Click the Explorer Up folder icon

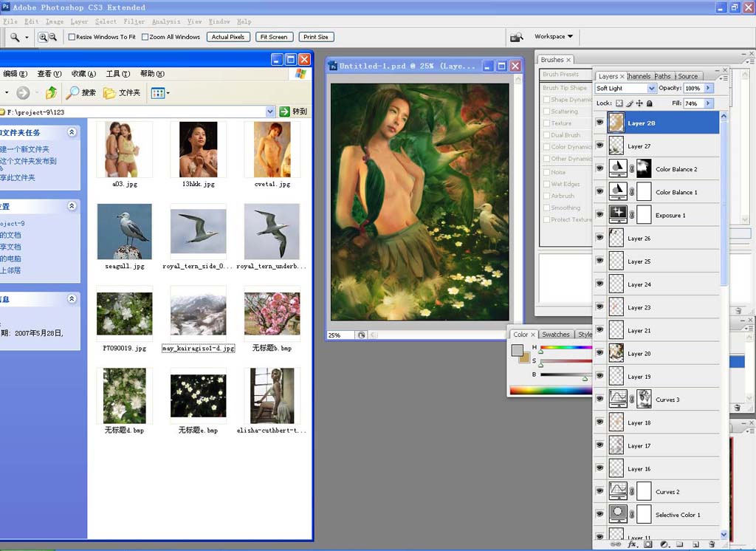pos(51,92)
